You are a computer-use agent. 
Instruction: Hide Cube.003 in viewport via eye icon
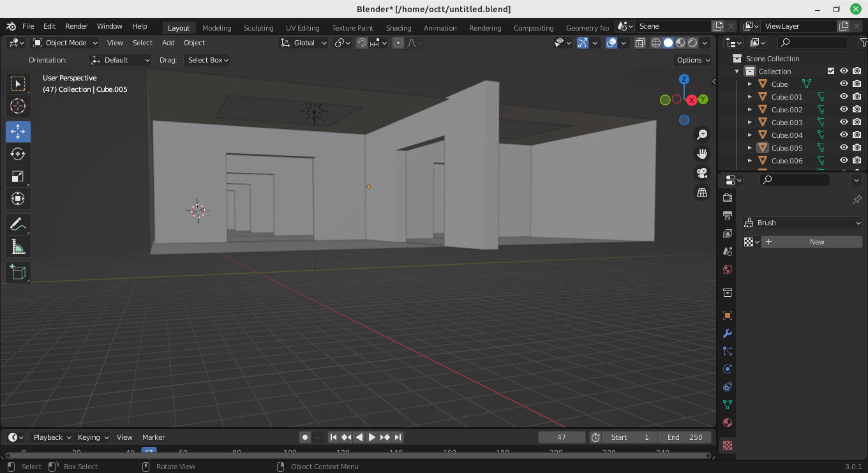coord(844,122)
